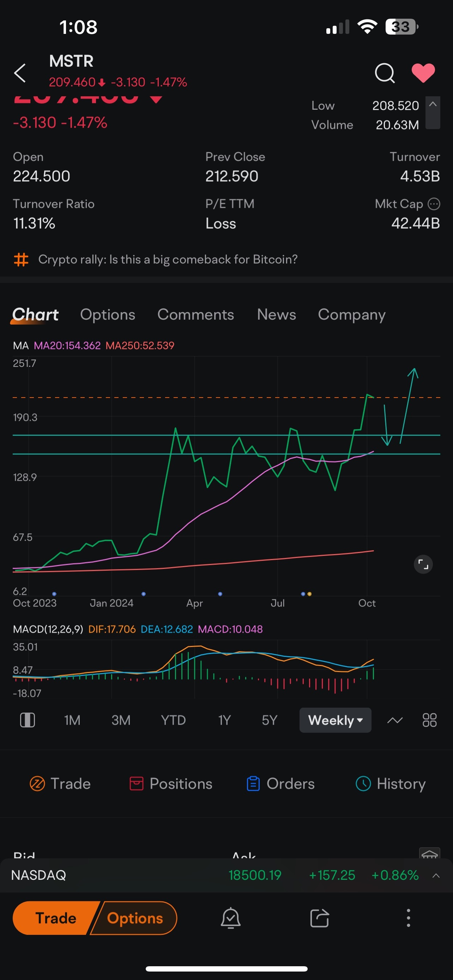Screen dimensions: 453x980
Task: Tap the Open 224.500 value
Action: tap(42, 176)
